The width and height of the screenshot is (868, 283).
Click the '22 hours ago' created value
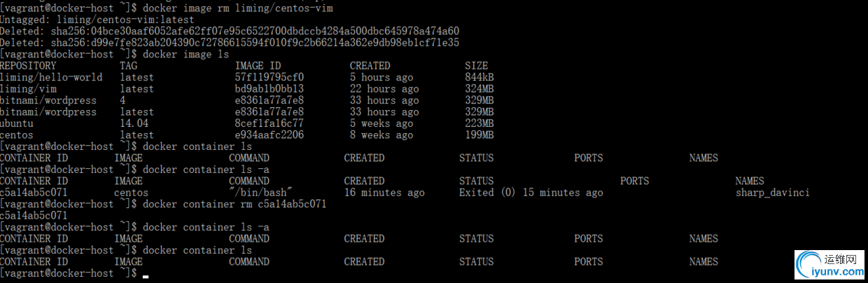(x=384, y=89)
